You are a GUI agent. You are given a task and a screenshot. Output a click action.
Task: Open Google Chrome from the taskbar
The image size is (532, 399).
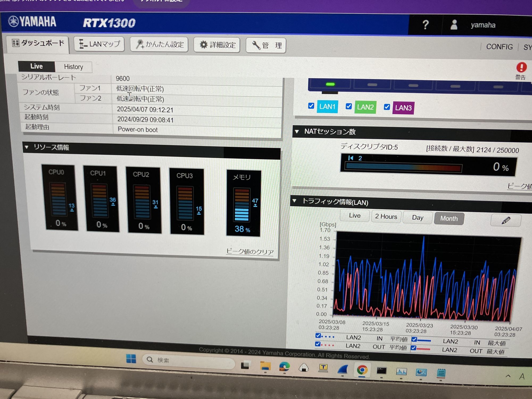(x=362, y=370)
